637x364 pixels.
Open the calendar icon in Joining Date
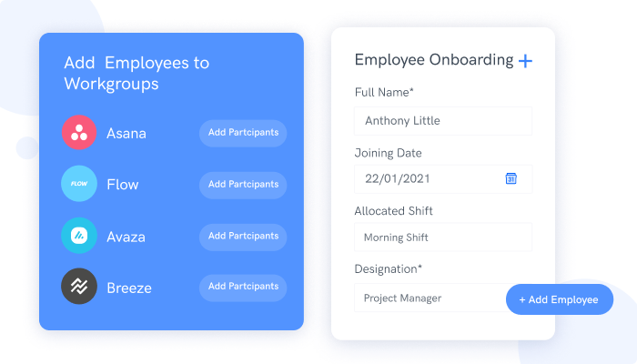[x=511, y=178]
